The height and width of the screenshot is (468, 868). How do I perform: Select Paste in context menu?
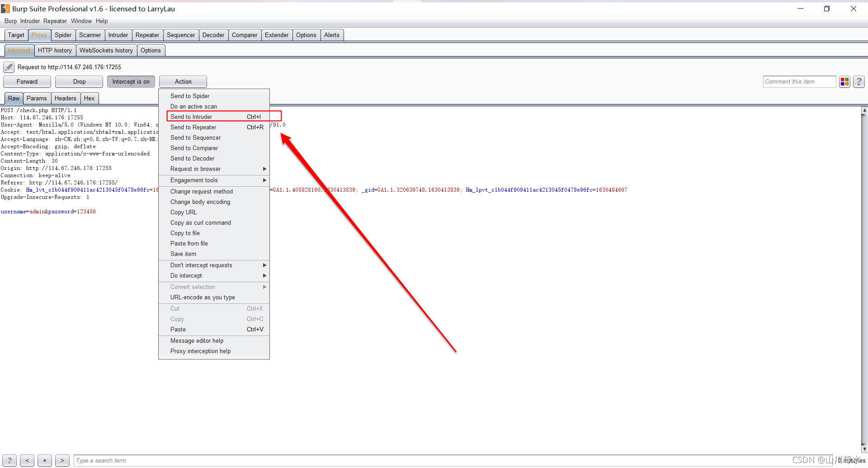[x=214, y=330]
